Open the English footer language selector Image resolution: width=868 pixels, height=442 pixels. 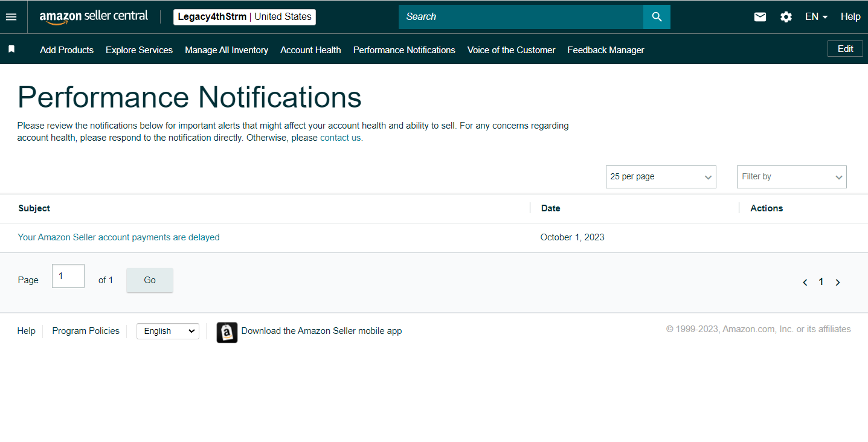click(168, 331)
